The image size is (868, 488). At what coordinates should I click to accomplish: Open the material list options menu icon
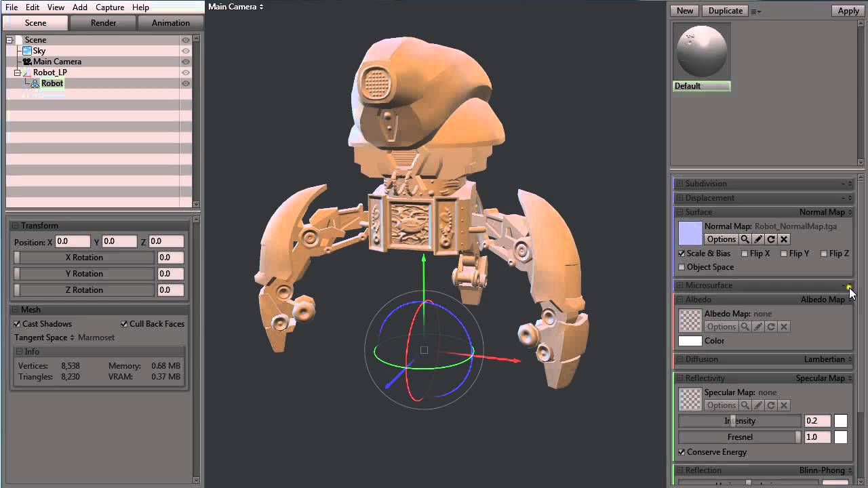tap(756, 12)
